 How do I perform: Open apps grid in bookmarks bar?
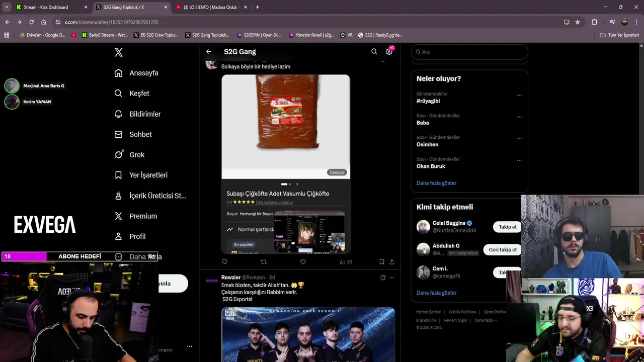[x=7, y=35]
